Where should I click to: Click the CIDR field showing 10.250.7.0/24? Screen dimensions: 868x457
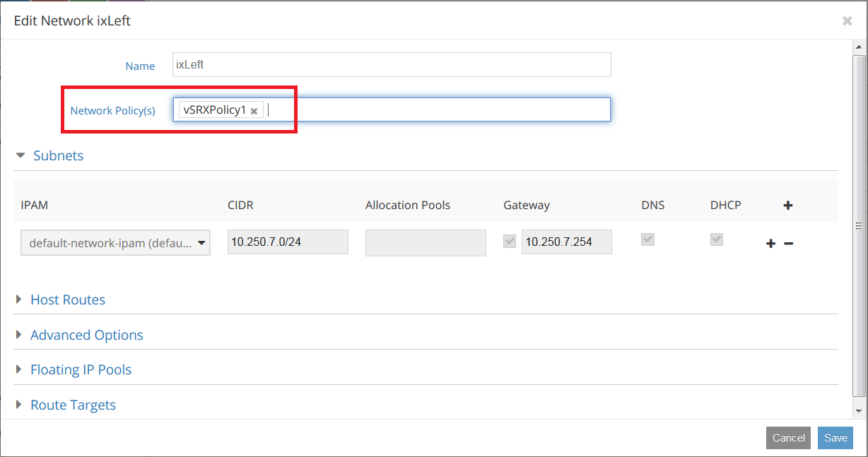[288, 242]
